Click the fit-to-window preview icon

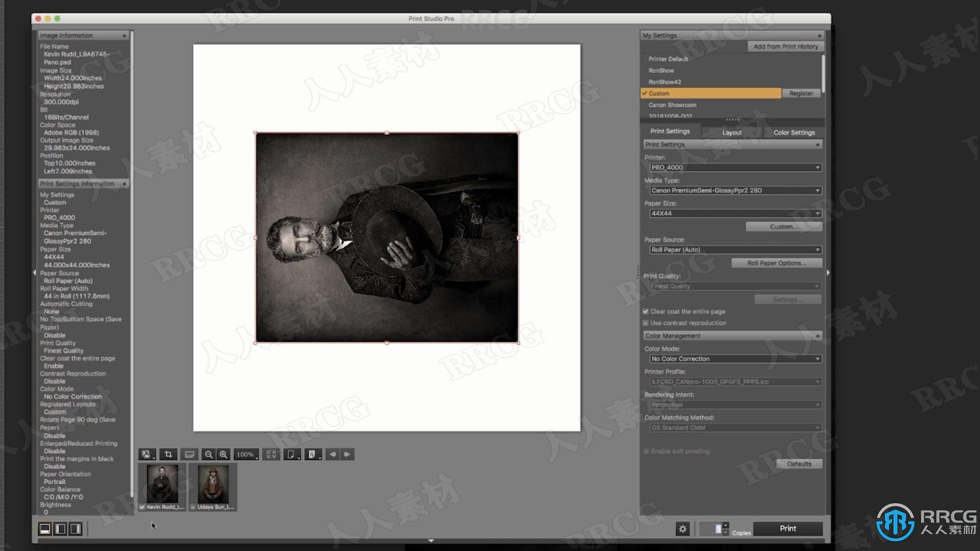pyautogui.click(x=271, y=454)
